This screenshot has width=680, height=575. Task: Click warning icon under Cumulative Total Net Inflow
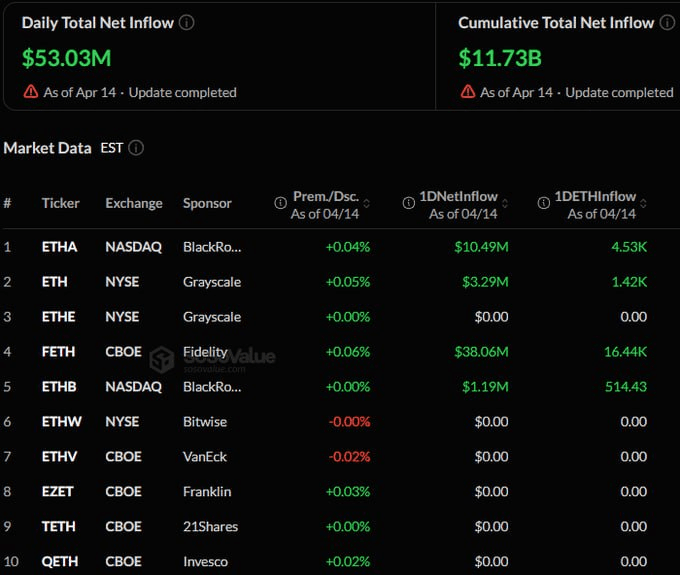[x=467, y=92]
